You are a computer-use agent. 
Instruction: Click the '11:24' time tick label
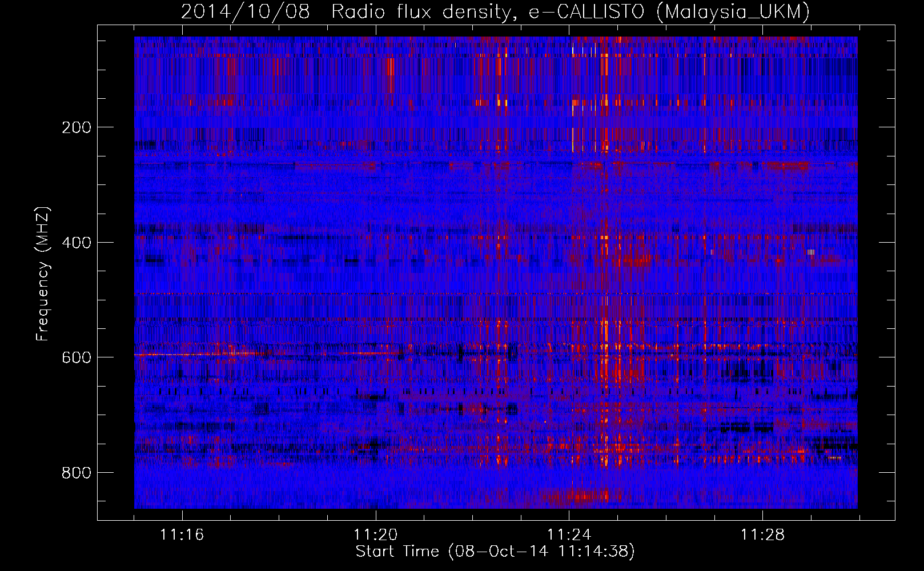pyautogui.click(x=569, y=535)
